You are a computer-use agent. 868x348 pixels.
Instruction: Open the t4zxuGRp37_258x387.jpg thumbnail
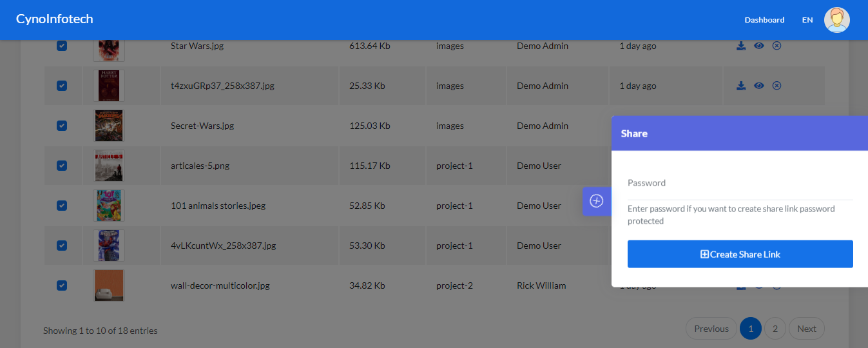109,86
